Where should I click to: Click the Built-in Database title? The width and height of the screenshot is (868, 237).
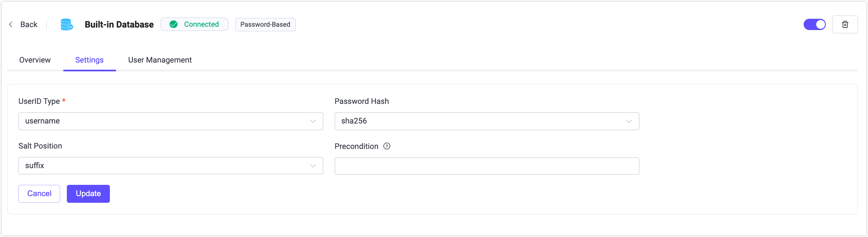(119, 25)
